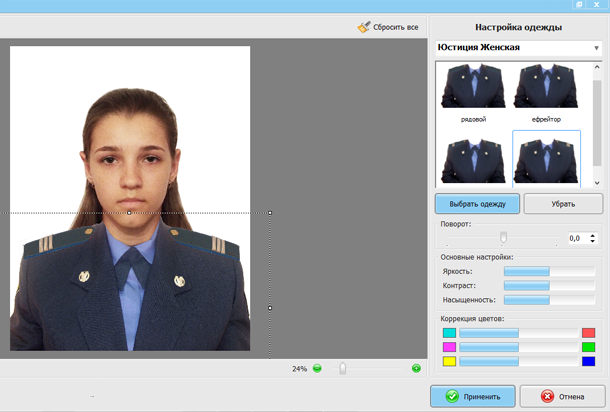This screenshot has width=610, height=412.
Task: Click the top-center handle of the clothing overlay
Action: 129,213
